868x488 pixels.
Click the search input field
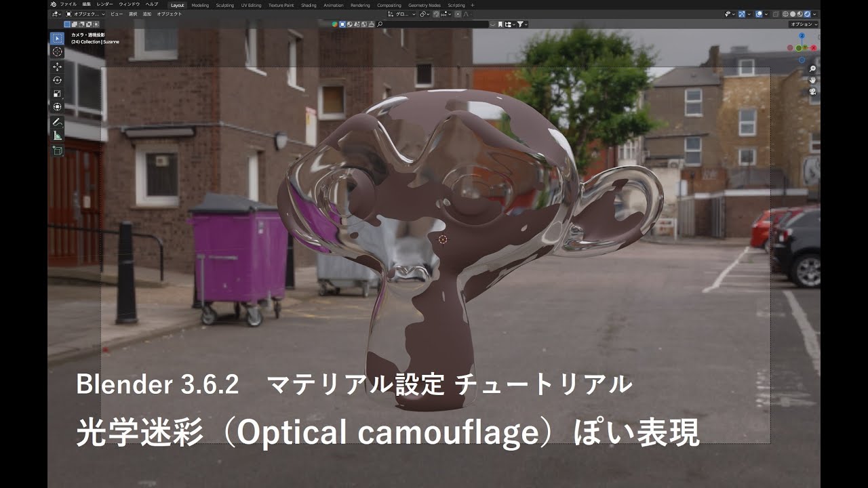pos(433,24)
